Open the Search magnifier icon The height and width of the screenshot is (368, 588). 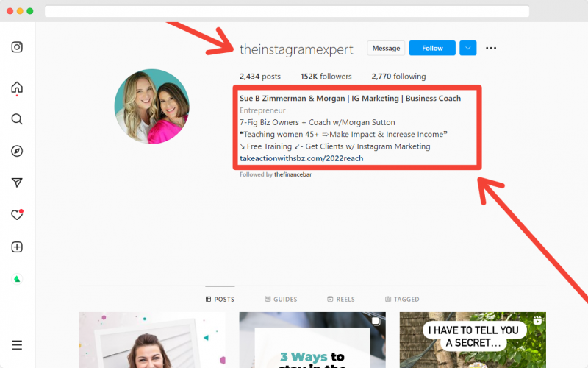pos(17,119)
